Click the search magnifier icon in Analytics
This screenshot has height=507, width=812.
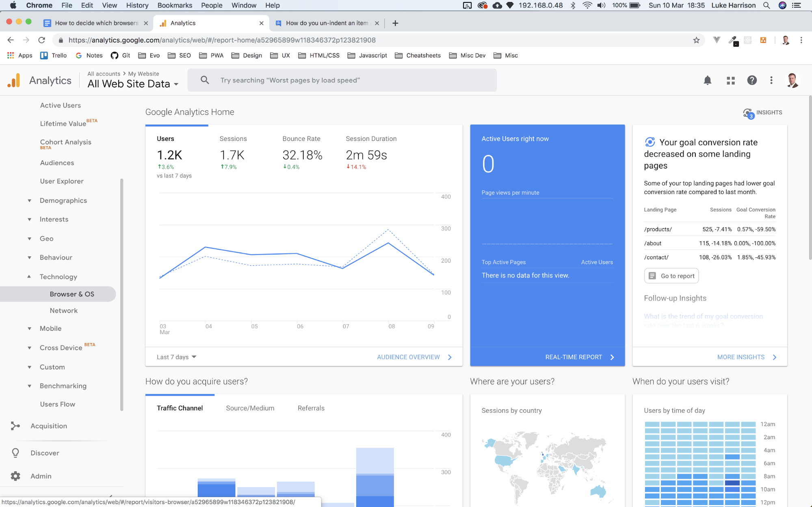(205, 80)
